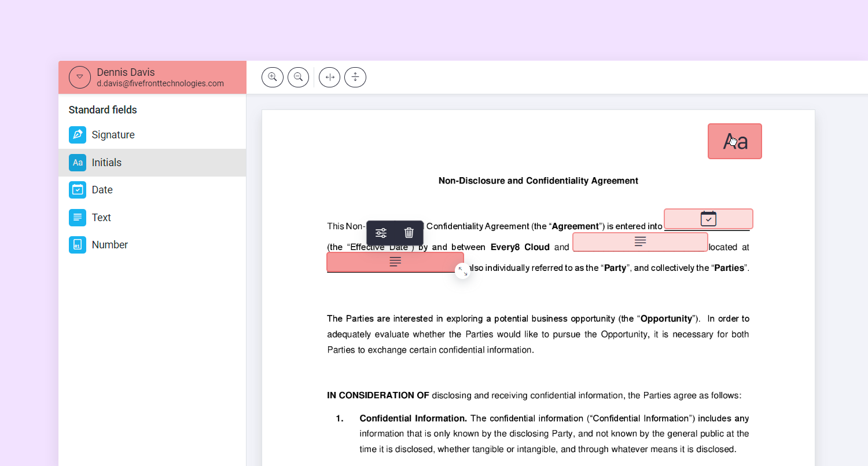
Task: Select the highlighted text field before 'also individually'
Action: pos(395,262)
